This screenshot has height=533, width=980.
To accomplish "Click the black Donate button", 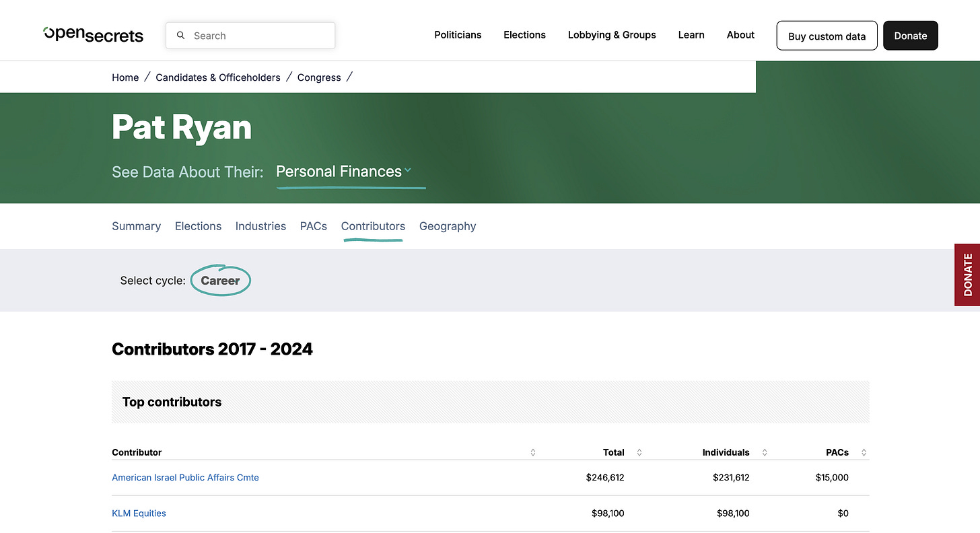I will click(911, 36).
